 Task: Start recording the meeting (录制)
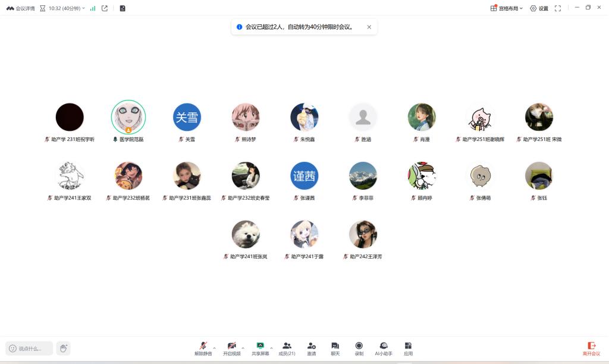(359, 348)
